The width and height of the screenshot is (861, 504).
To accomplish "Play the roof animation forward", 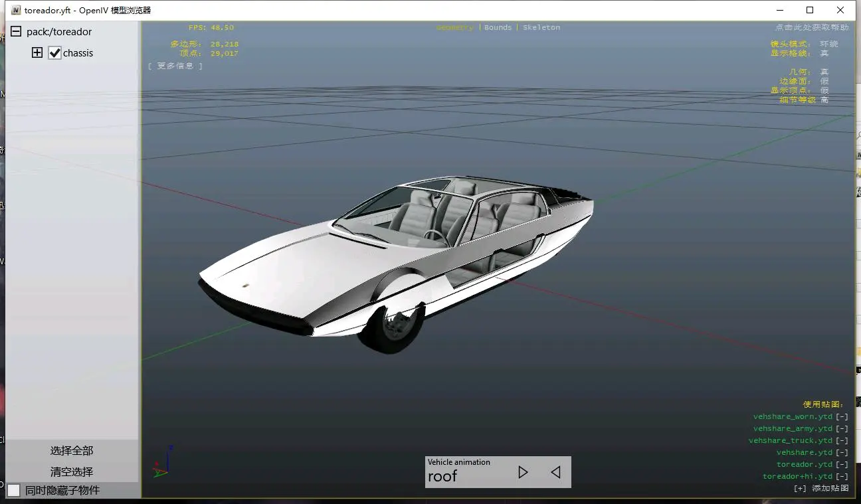I will point(523,472).
